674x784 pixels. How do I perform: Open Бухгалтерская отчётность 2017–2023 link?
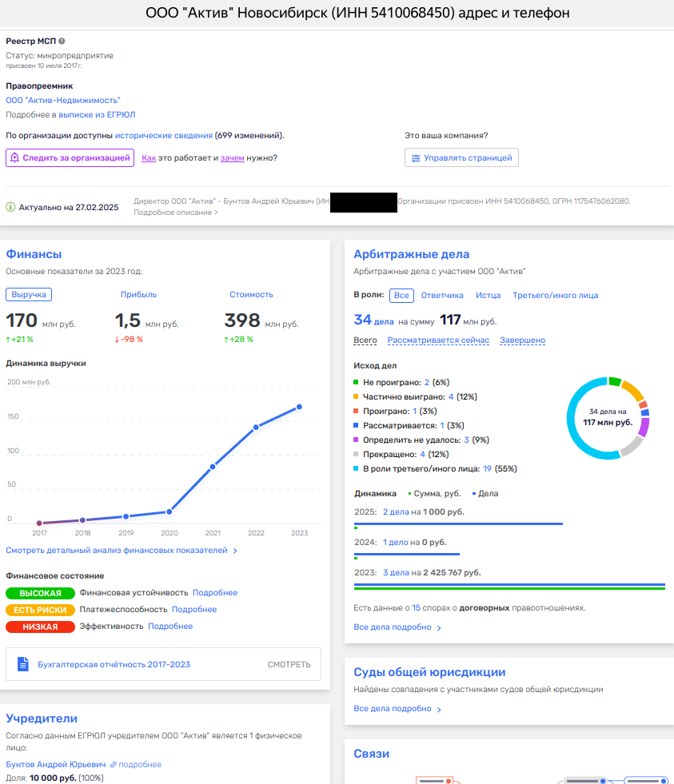pyautogui.click(x=114, y=664)
